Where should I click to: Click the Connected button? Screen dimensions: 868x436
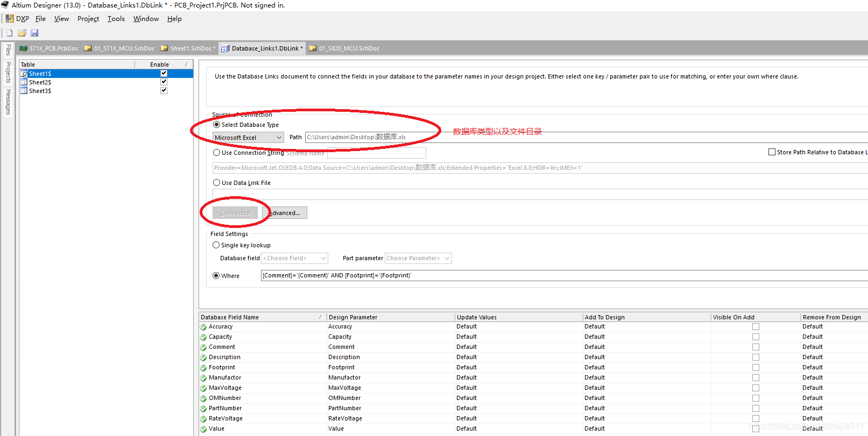coord(235,213)
